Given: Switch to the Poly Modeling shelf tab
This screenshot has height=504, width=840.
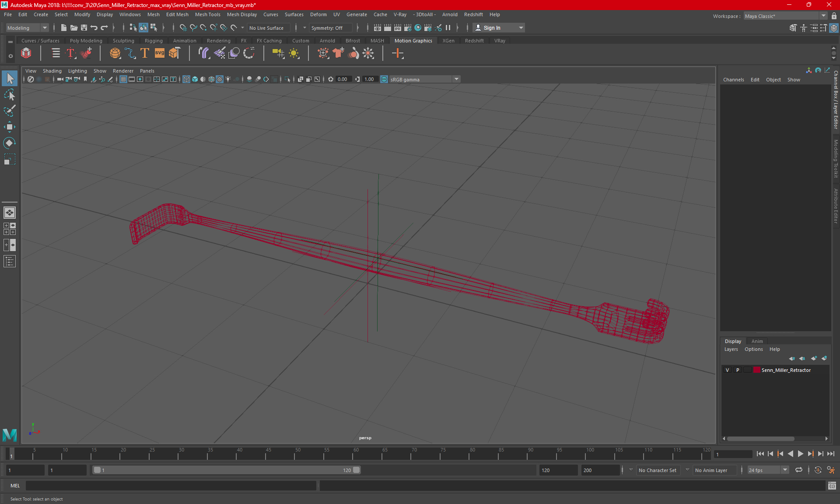Looking at the screenshot, I should click(x=86, y=41).
